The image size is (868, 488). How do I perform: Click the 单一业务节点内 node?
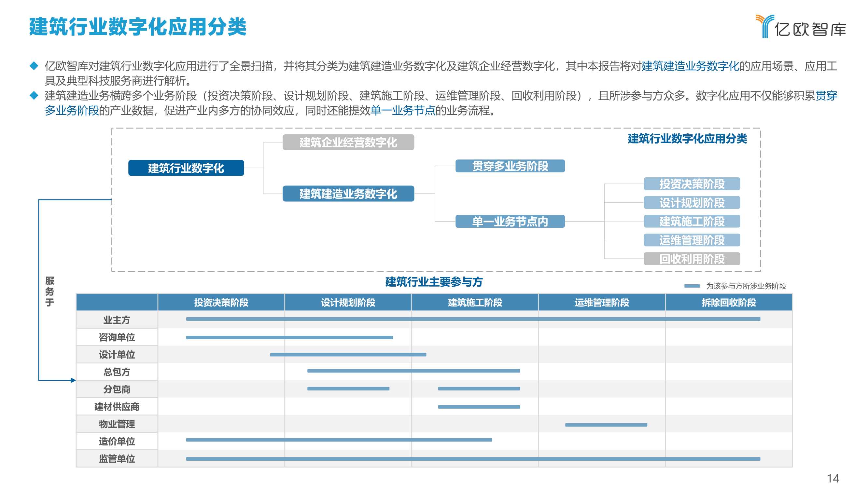pos(510,221)
